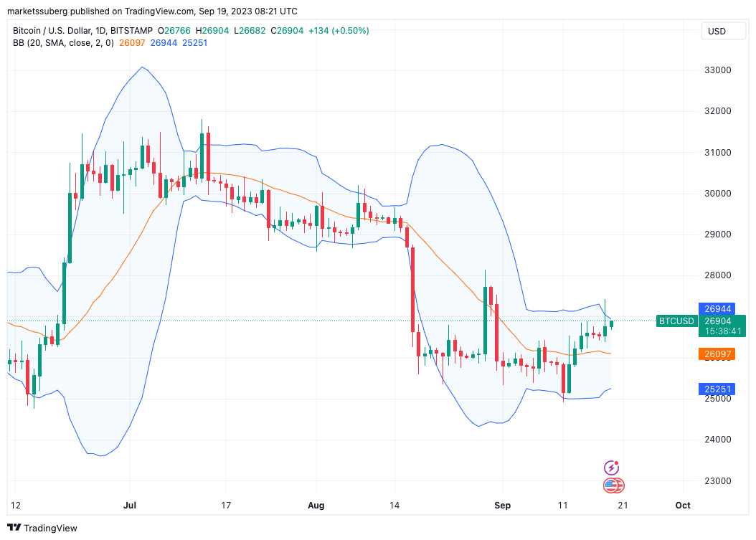The height and width of the screenshot is (540, 756).
Task: Click the TradingView logo in bottom corner
Action: [x=14, y=528]
